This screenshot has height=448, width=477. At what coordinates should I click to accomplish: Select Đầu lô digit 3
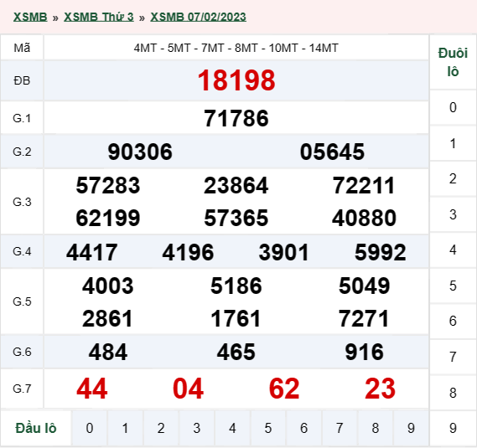(197, 428)
